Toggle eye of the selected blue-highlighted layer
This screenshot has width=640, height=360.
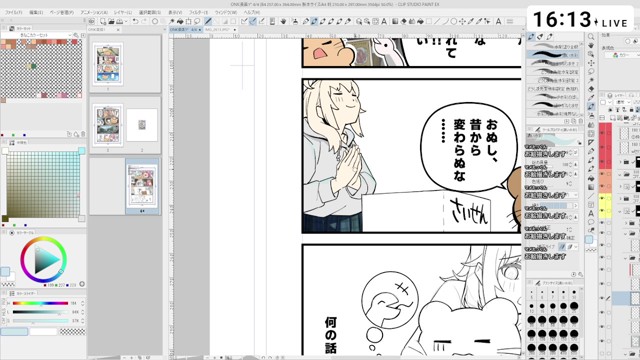pos(602,298)
